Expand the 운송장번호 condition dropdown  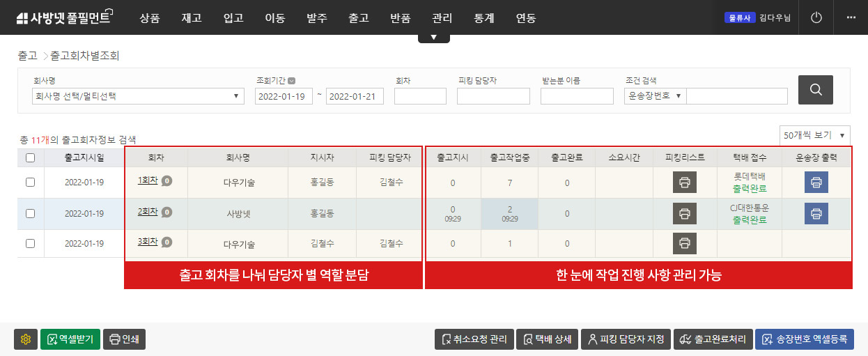[x=655, y=96]
